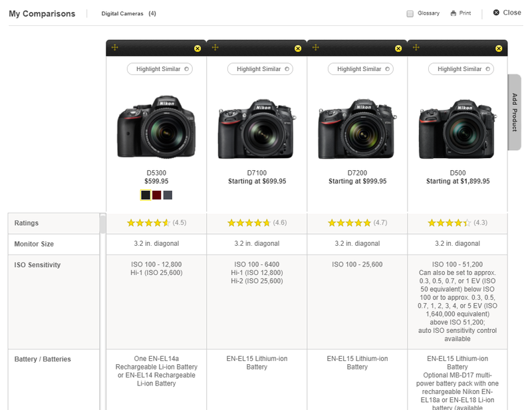Open the Add Product side tab
This screenshot has height=410, width=532.
click(514, 112)
